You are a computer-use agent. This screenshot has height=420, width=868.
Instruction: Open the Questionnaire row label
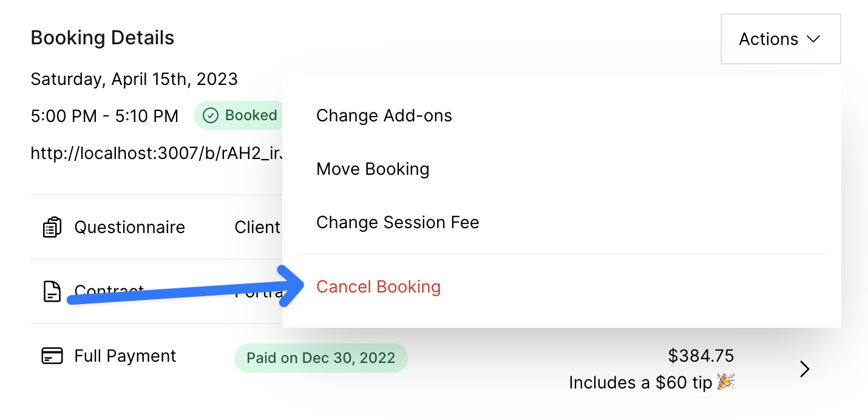(129, 227)
